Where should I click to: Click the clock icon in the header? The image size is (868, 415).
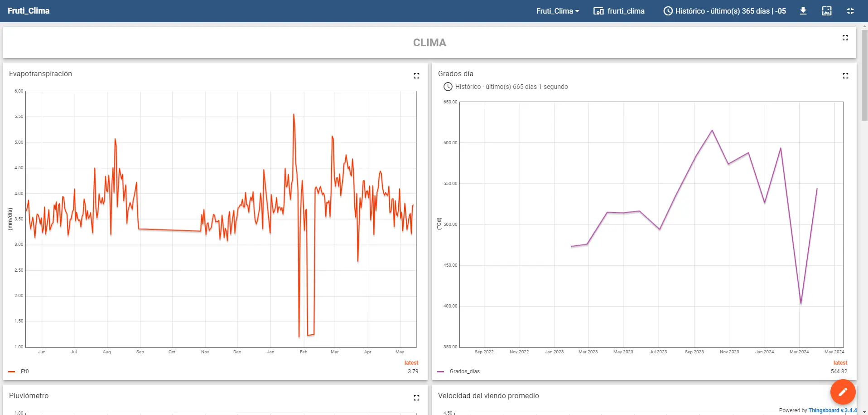[668, 11]
